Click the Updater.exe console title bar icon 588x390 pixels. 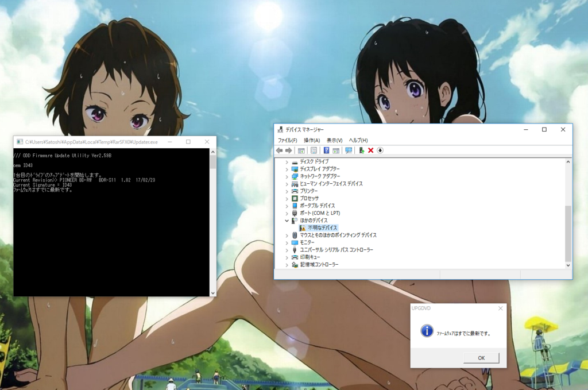tap(20, 142)
